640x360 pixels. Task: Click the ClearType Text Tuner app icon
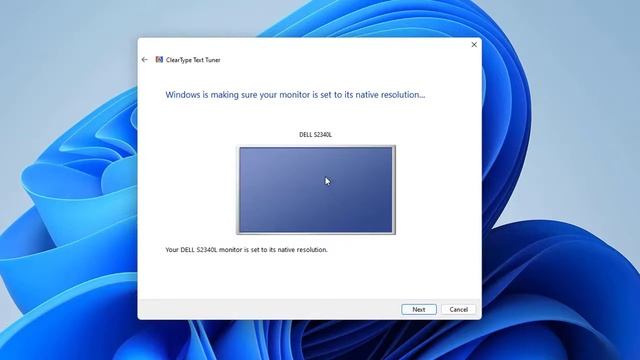tap(159, 60)
